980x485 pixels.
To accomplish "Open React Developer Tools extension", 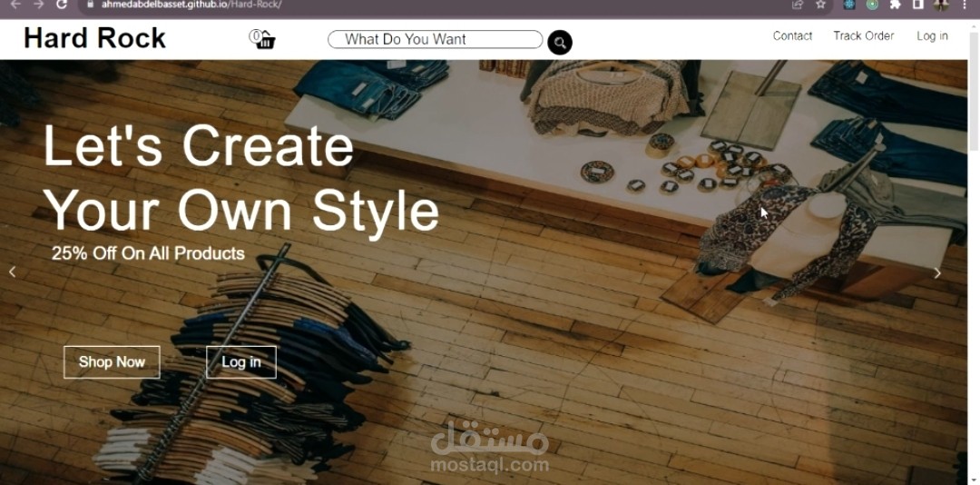I will (848, 5).
